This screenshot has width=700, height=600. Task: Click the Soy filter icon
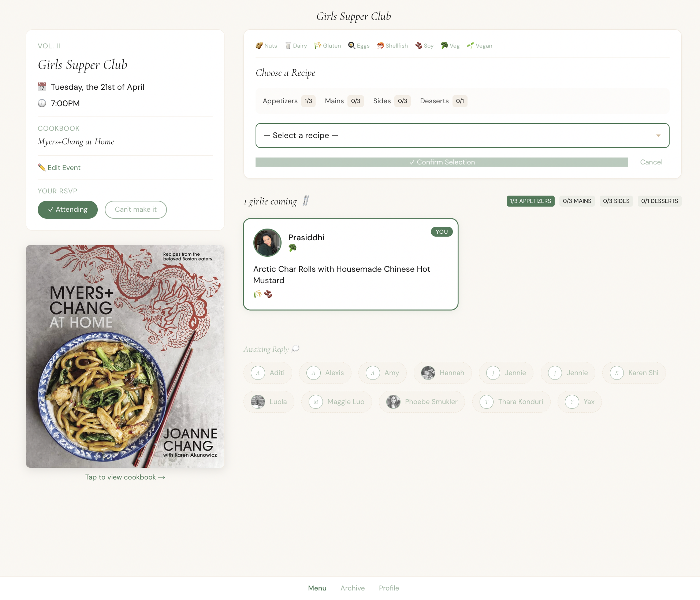click(419, 45)
